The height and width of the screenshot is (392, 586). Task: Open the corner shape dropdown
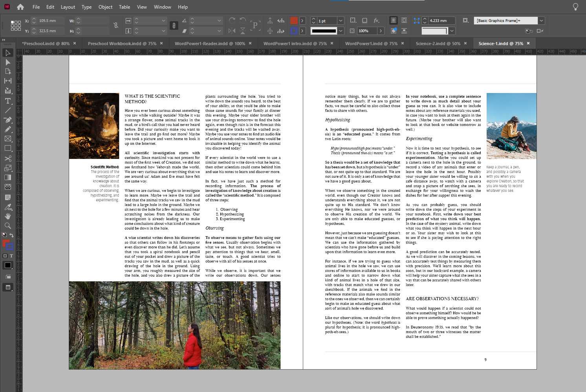tap(452, 31)
